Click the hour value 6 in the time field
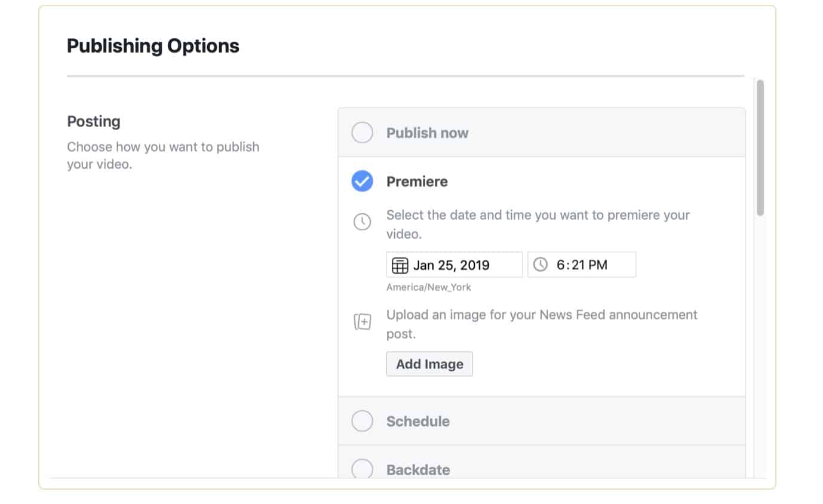The height and width of the screenshot is (504, 823). pos(560,265)
